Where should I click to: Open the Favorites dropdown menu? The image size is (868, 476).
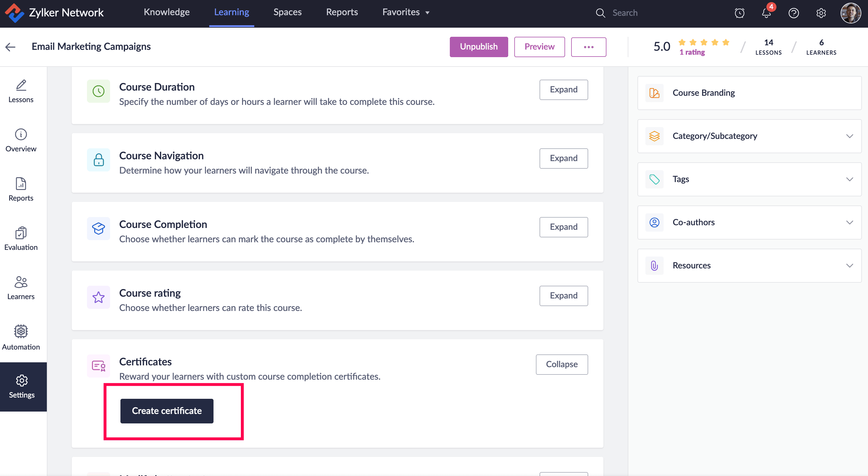pyautogui.click(x=406, y=12)
